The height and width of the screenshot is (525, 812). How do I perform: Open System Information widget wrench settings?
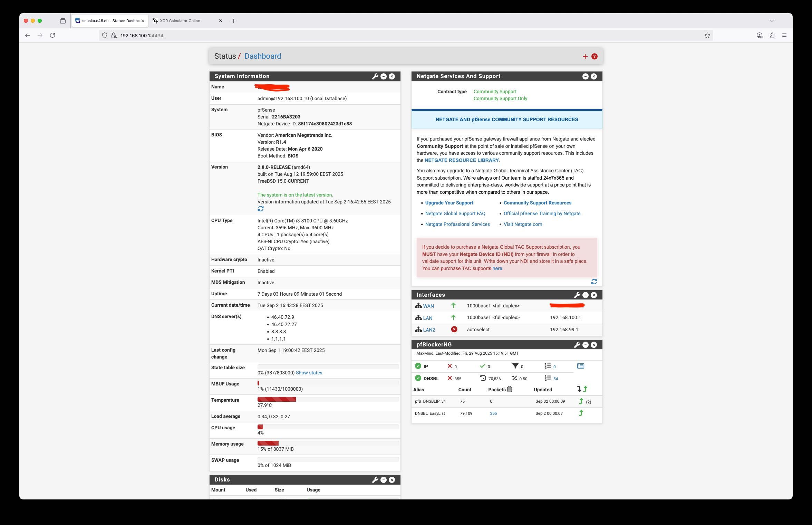point(375,76)
